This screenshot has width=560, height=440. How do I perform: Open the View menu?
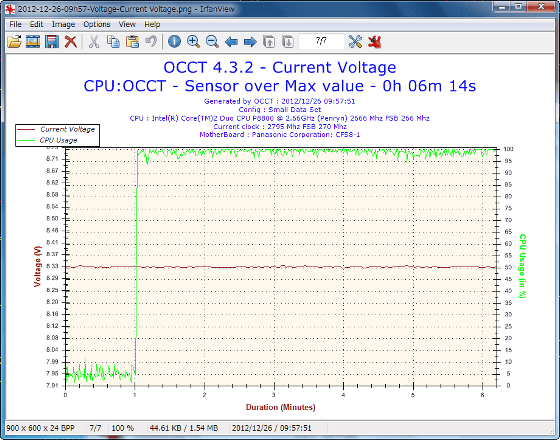(x=127, y=24)
